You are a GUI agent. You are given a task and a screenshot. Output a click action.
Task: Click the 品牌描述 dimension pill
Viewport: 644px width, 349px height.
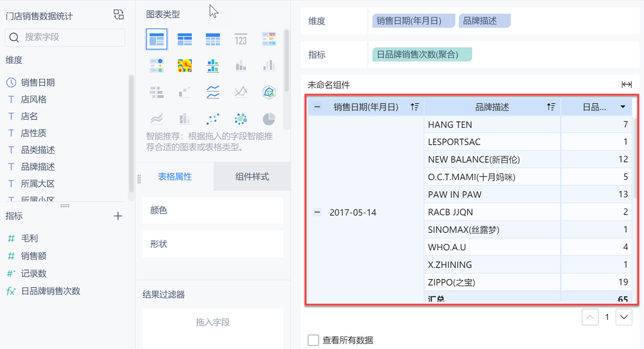(x=485, y=21)
